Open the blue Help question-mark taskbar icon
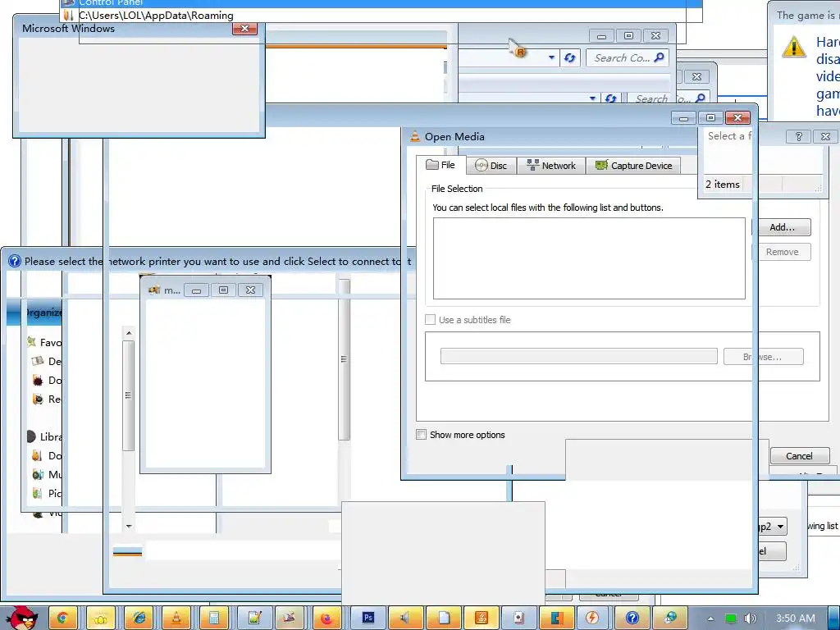 point(632,619)
